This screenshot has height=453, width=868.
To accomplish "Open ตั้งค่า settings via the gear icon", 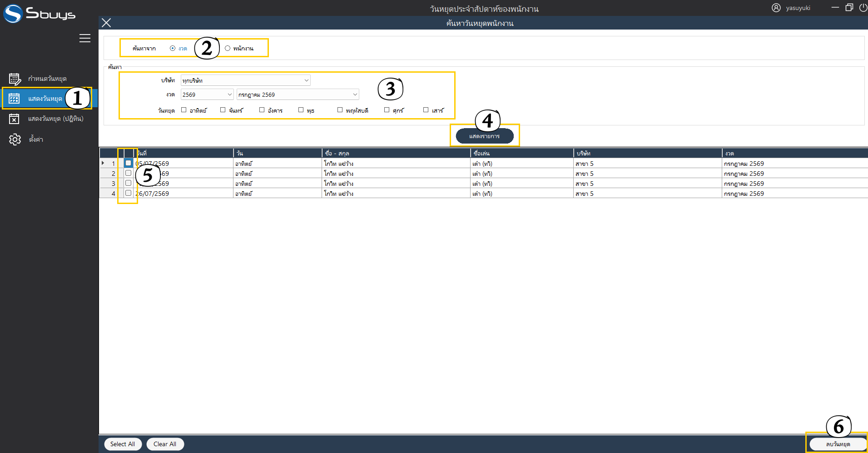I will pos(15,139).
